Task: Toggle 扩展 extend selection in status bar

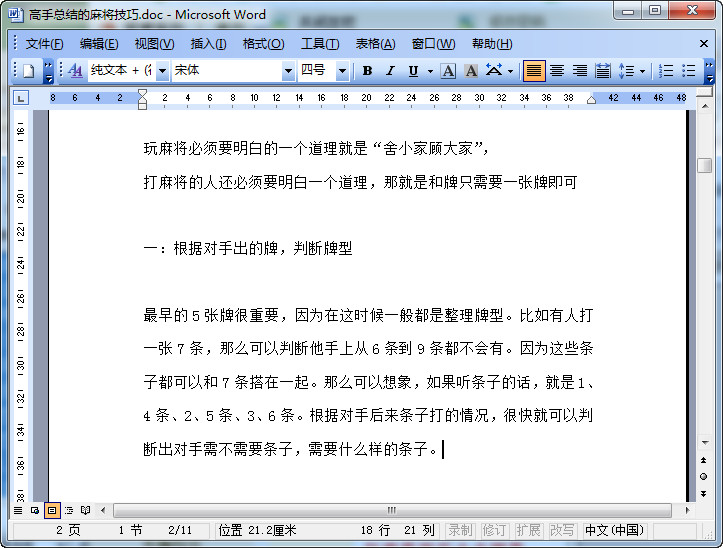Action: pyautogui.click(x=527, y=530)
